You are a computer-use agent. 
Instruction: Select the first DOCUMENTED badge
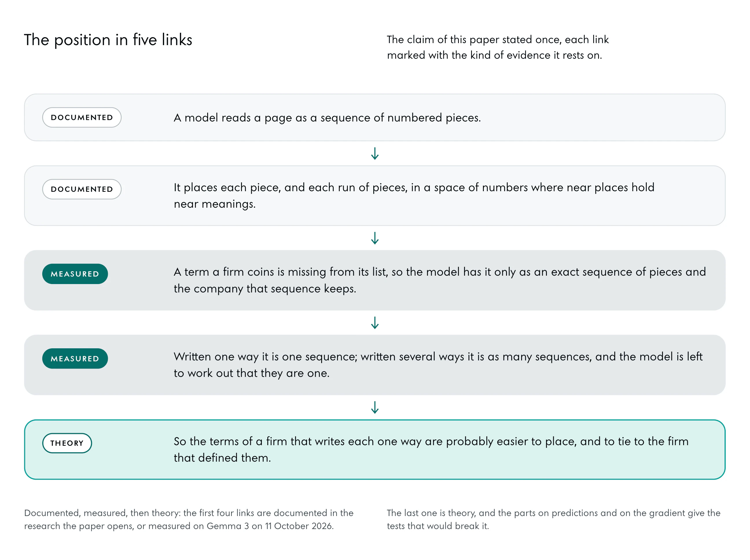click(x=82, y=118)
